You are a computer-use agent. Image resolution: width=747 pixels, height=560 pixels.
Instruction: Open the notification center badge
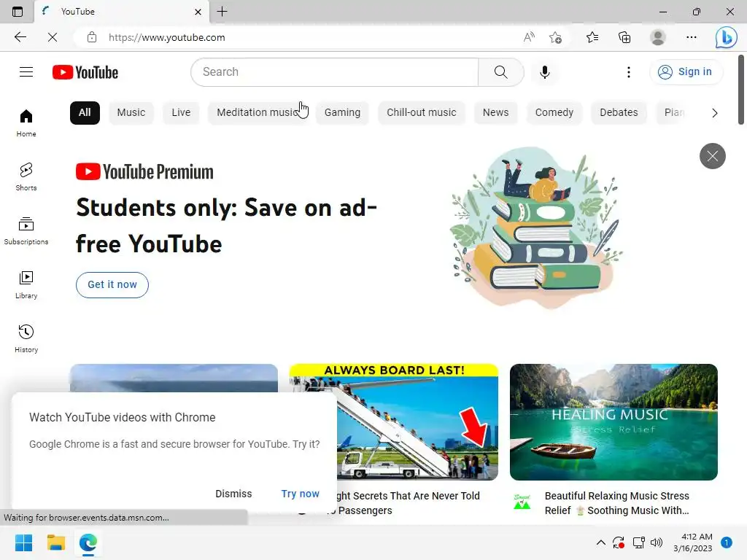click(x=726, y=542)
